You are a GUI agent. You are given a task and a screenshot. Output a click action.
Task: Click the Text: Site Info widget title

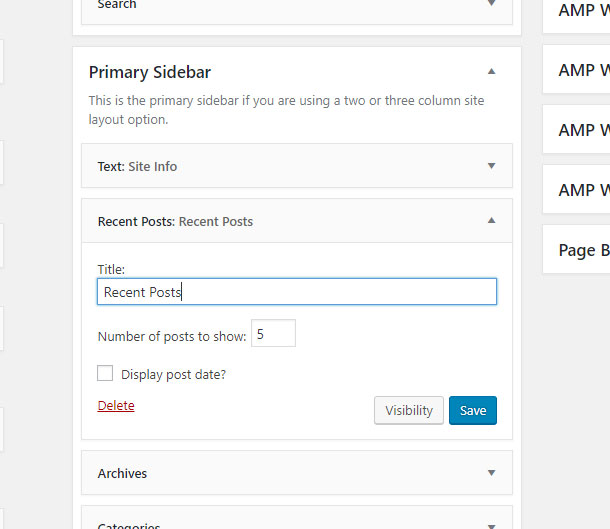137,166
